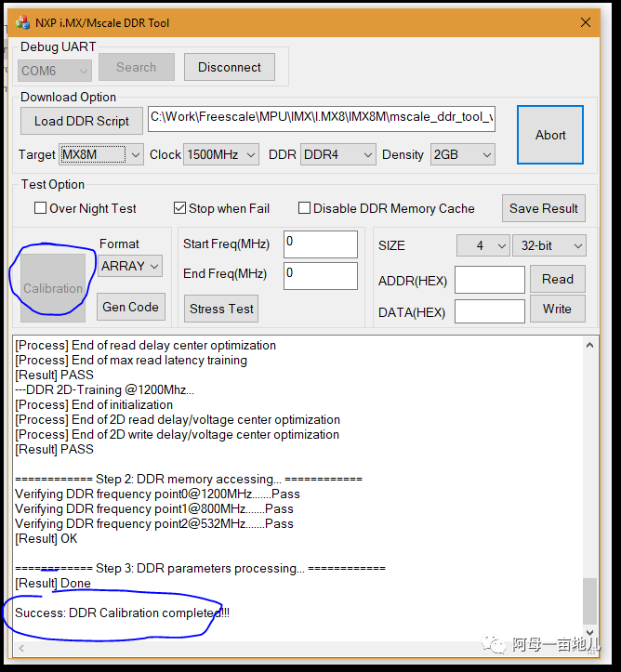Click the Calibration button
This screenshot has height=672, width=621.
[53, 288]
